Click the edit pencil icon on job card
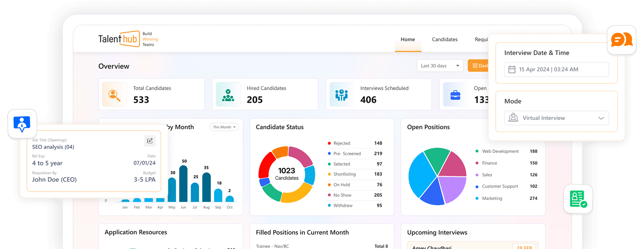 click(x=150, y=141)
